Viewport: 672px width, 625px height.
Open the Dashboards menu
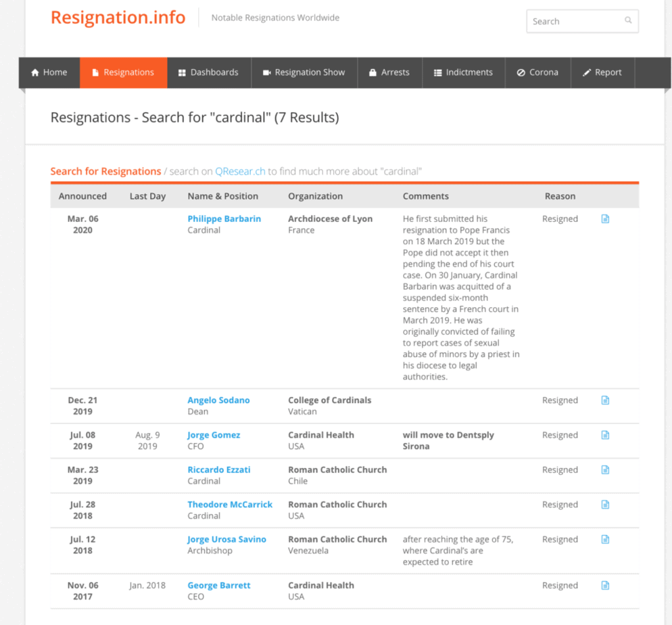(x=208, y=72)
